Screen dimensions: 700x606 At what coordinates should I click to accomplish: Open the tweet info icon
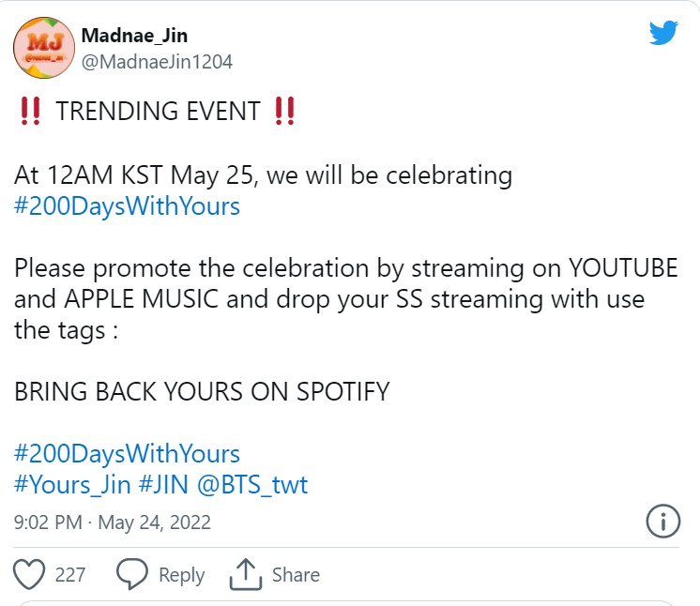pyautogui.click(x=663, y=521)
